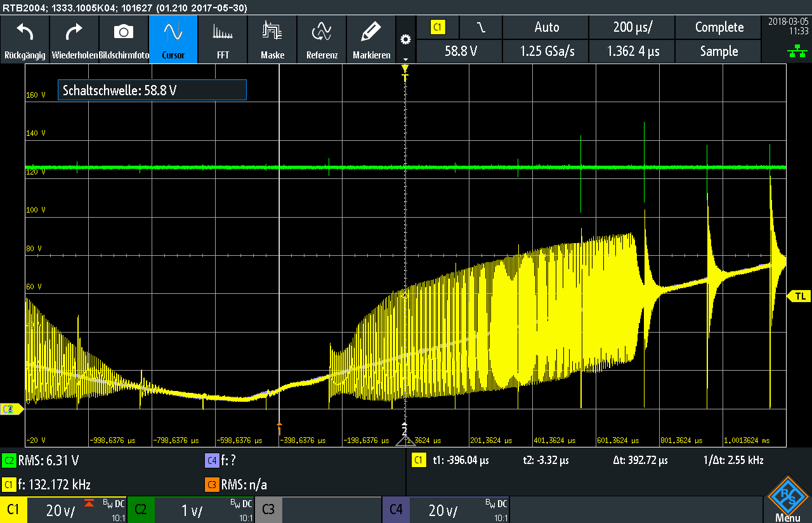Click the TL trigger level marker
Screen dimensions: 812x523
pyautogui.click(x=799, y=296)
